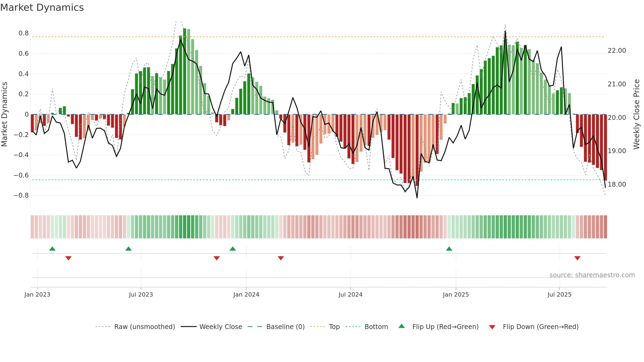Click the Market Dynamics chart title
Image resolution: width=644 pixels, height=362 pixels.
42,8
